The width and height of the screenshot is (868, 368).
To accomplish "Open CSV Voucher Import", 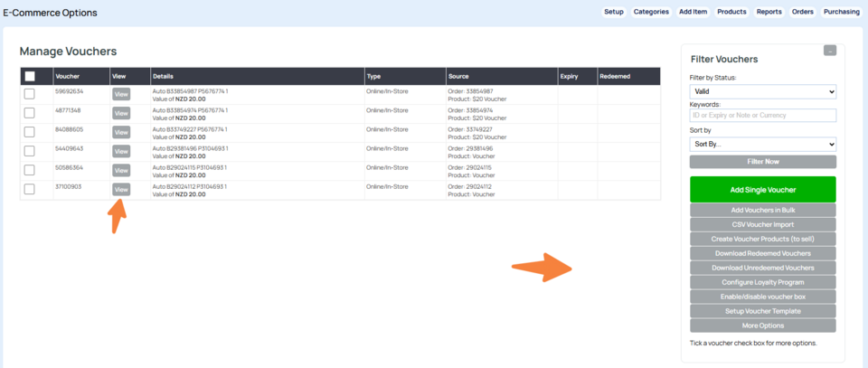I will point(762,224).
